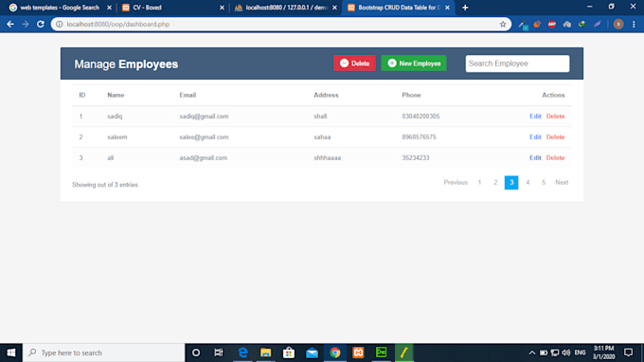Click the red ad blocker extension icon
This screenshot has height=362, width=644.
[551, 25]
